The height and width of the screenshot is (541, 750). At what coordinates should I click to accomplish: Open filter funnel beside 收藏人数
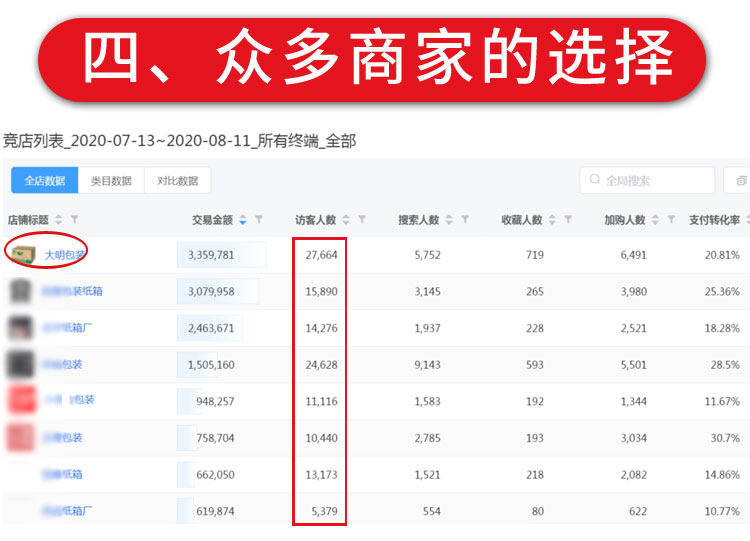pyautogui.click(x=568, y=219)
